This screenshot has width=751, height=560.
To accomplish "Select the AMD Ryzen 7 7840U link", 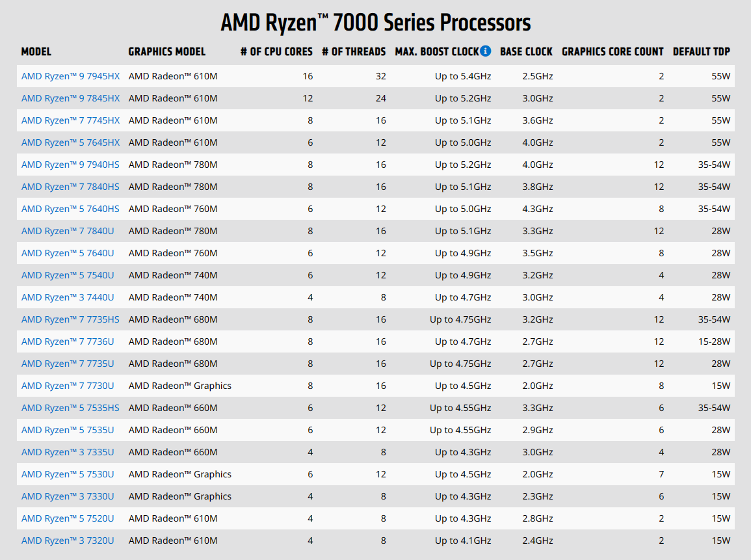I will [68, 231].
